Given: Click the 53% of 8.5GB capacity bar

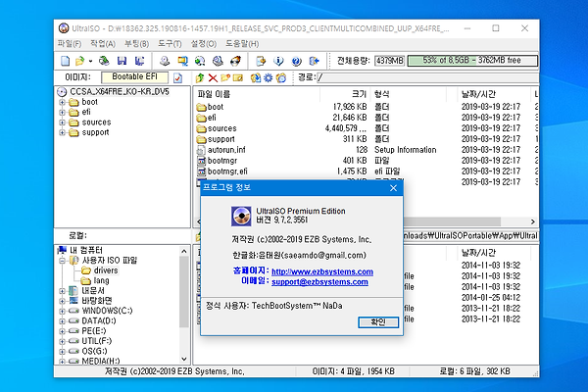Looking at the screenshot, I should pyautogui.click(x=472, y=61).
